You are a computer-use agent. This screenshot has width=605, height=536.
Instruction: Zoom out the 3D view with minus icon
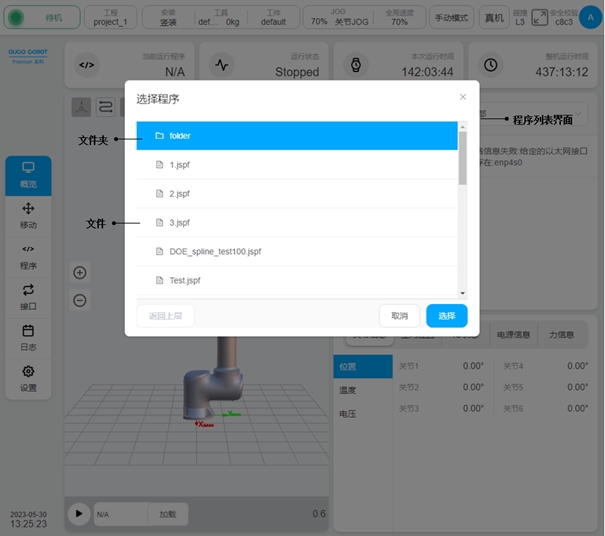click(80, 300)
